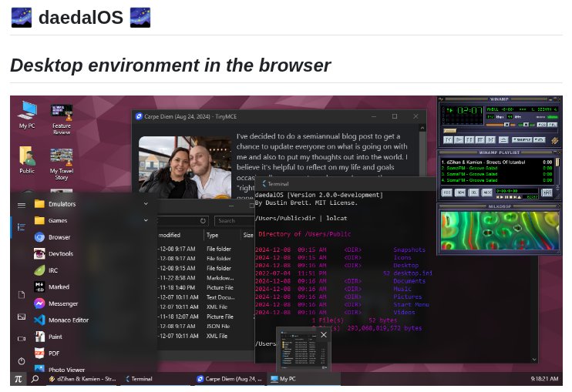Viewport: 572px width, 392px height.
Task: Click Winamp stop button
Action: [480, 140]
